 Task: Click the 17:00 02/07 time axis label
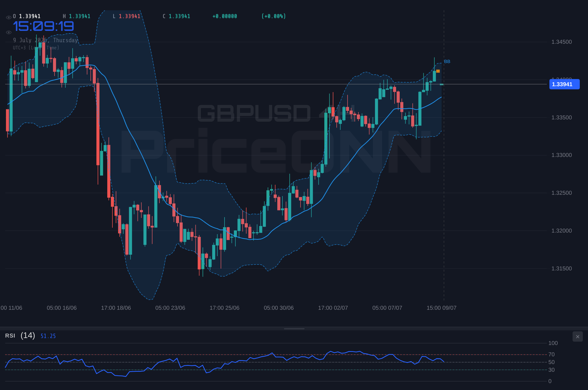click(x=333, y=308)
